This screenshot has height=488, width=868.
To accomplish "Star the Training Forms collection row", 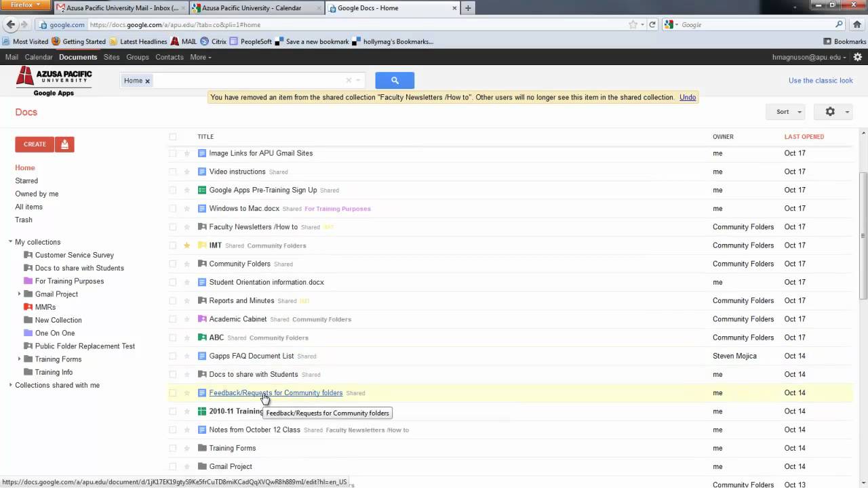I will [187, 448].
